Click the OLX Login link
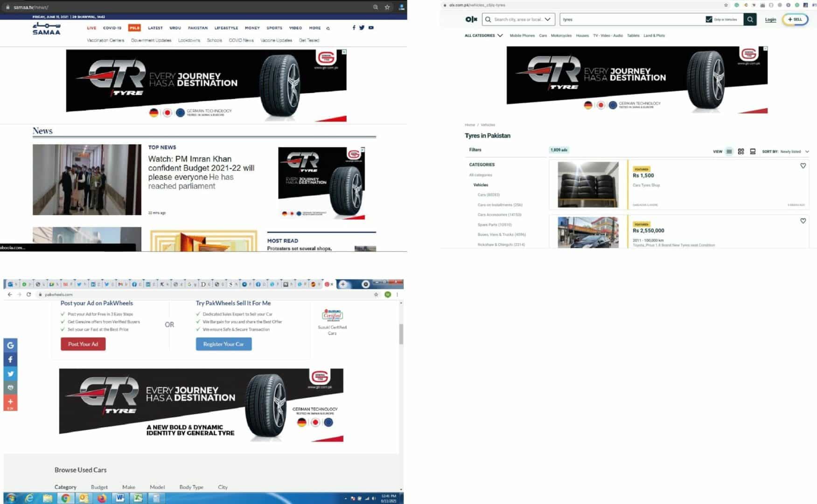The width and height of the screenshot is (817, 504). click(x=770, y=20)
